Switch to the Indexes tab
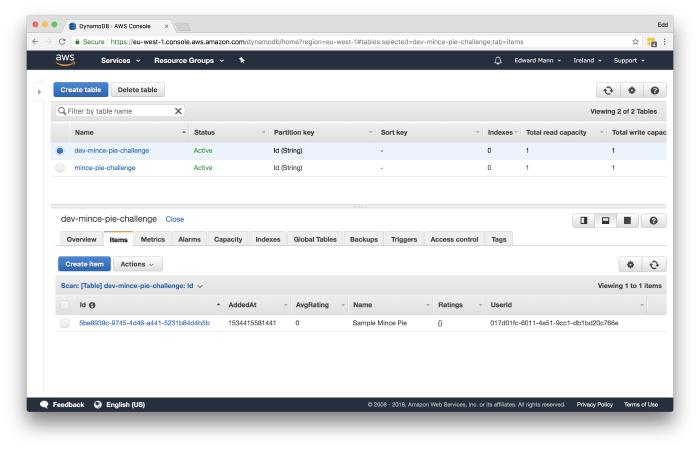Screen dimensions: 700x450 pyautogui.click(x=268, y=239)
